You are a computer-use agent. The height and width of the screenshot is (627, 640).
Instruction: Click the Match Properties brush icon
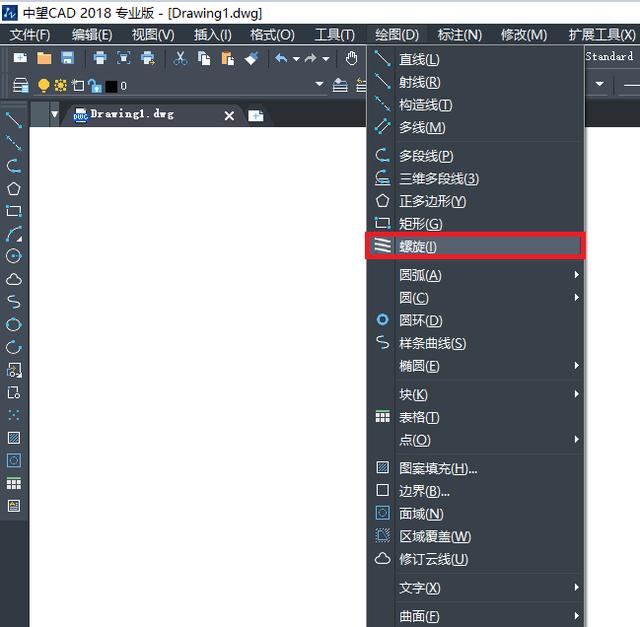coord(251,58)
